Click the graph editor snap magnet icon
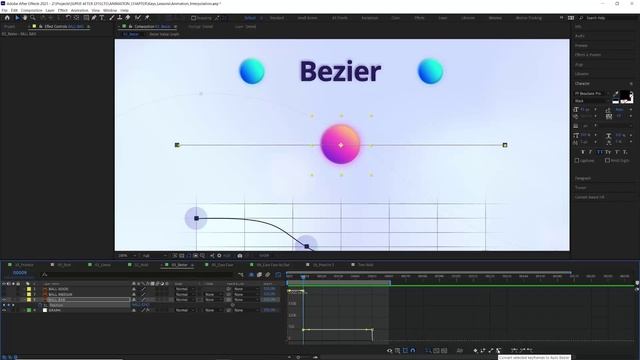 pyautogui.click(x=413, y=351)
